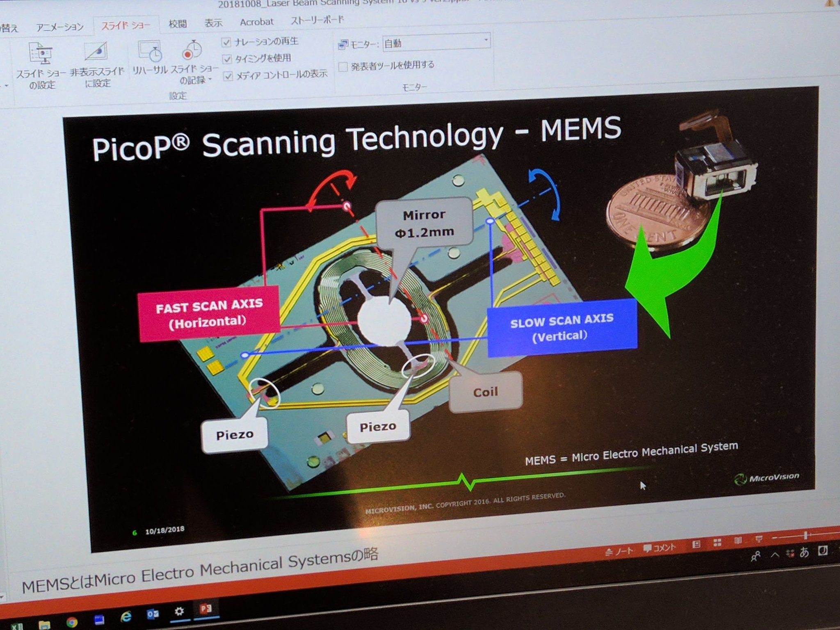Open Reading View from the status bar
The image size is (840, 630).
tap(738, 541)
